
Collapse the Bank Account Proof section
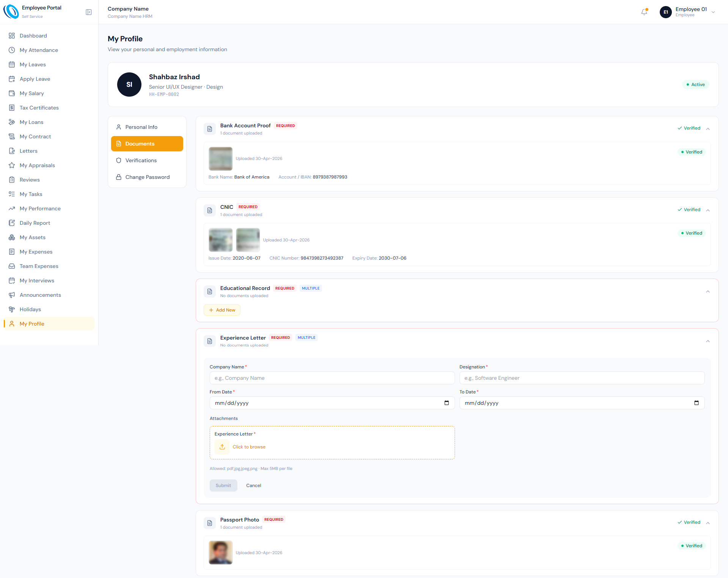[708, 128]
